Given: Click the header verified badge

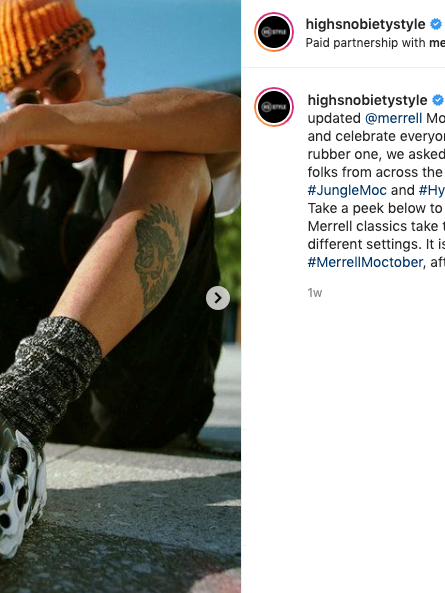Looking at the screenshot, I should [436, 24].
